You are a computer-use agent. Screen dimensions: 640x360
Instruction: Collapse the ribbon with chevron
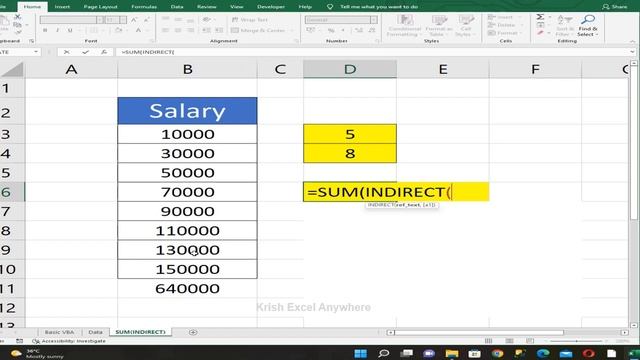click(632, 41)
